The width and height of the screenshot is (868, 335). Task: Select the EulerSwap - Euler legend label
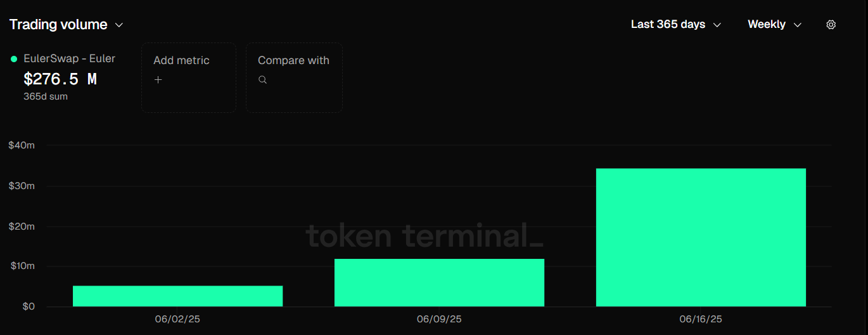pos(69,58)
